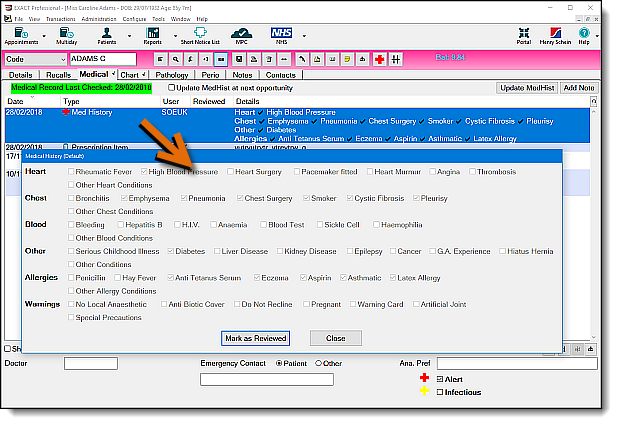The width and height of the screenshot is (617, 424).
Task: Switch to the Perio tab
Action: (210, 75)
